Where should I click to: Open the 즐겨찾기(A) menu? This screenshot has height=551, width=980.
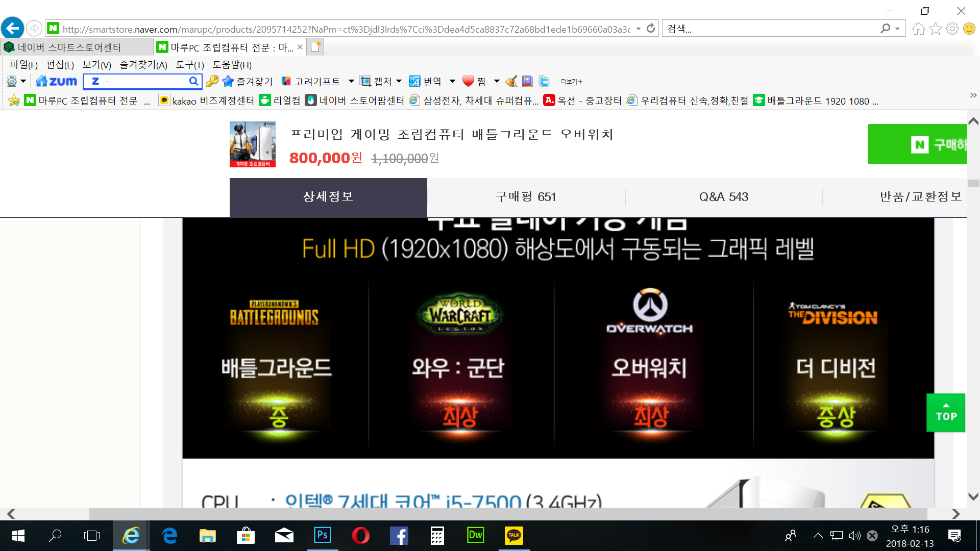click(x=143, y=65)
